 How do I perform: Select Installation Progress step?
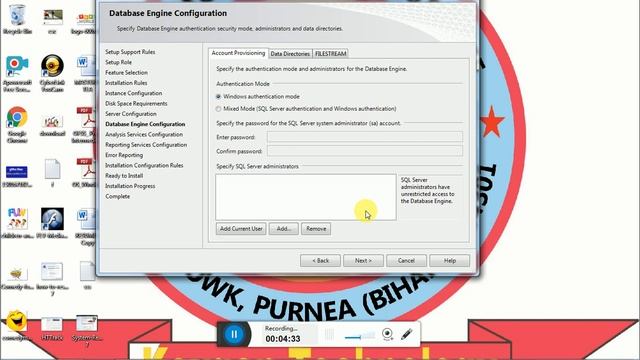pyautogui.click(x=130, y=186)
